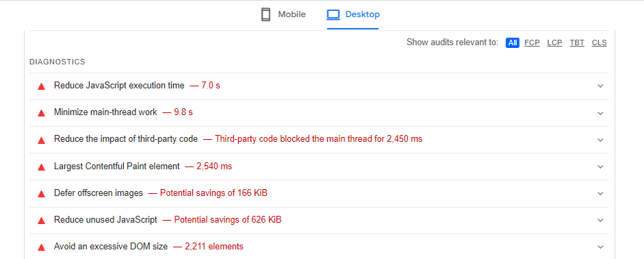The height and width of the screenshot is (259, 644).
Task: Open the Defer offscreen images audit text
Action: click(99, 193)
